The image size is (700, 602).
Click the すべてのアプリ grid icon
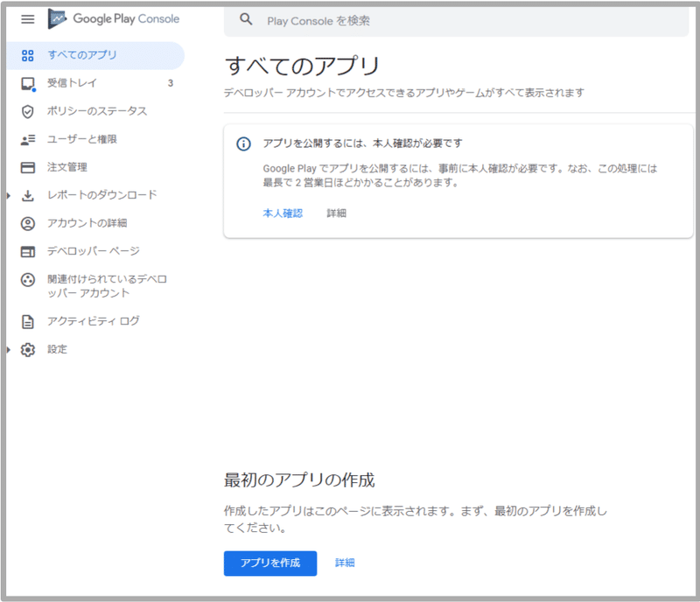[x=28, y=55]
